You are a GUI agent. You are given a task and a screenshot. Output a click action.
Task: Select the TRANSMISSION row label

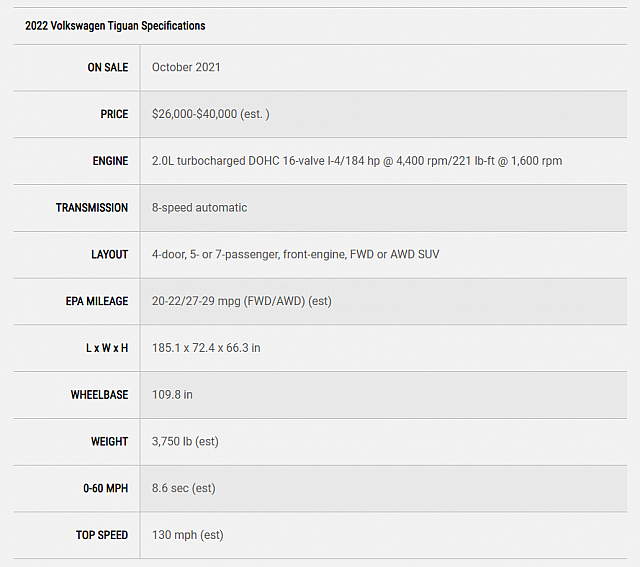(92, 208)
